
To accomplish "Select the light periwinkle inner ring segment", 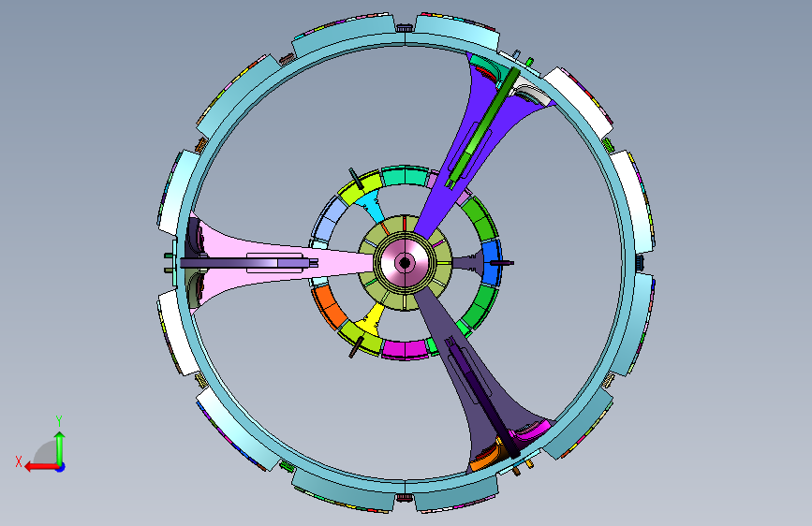I will pyautogui.click(x=329, y=220).
